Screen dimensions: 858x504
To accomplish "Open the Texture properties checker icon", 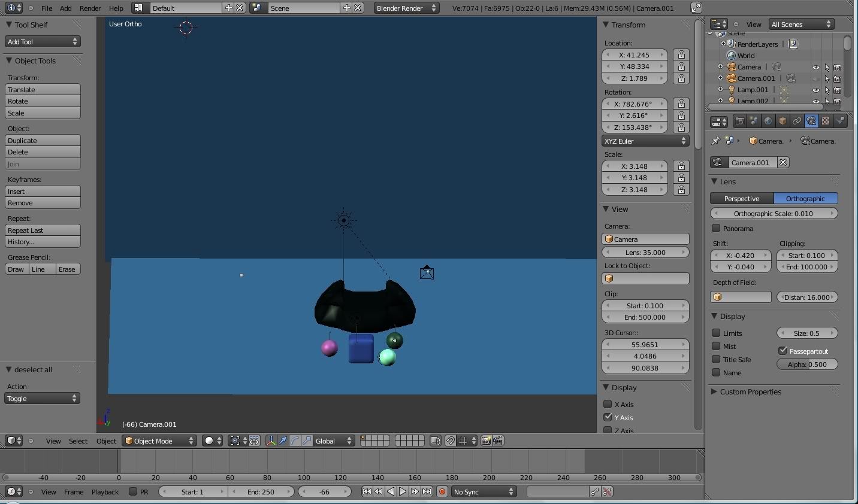I will (x=826, y=121).
